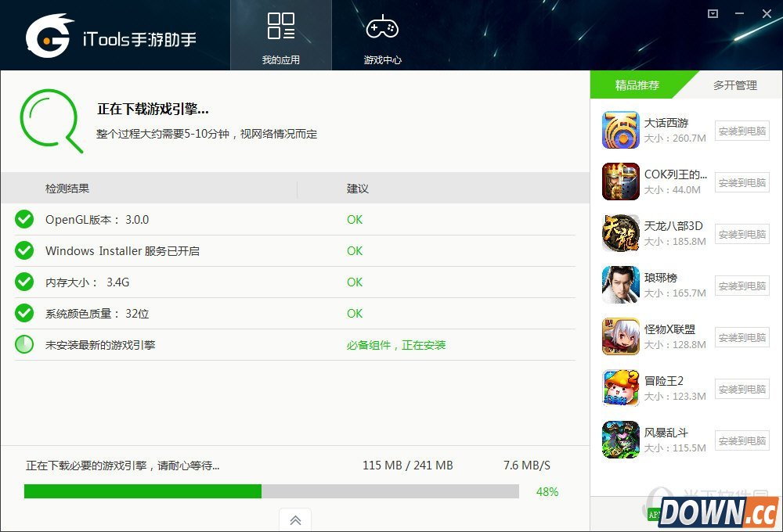This screenshot has width=783, height=532.
Task: Click the 系统颜色质量： 32位 text
Action: point(97,314)
